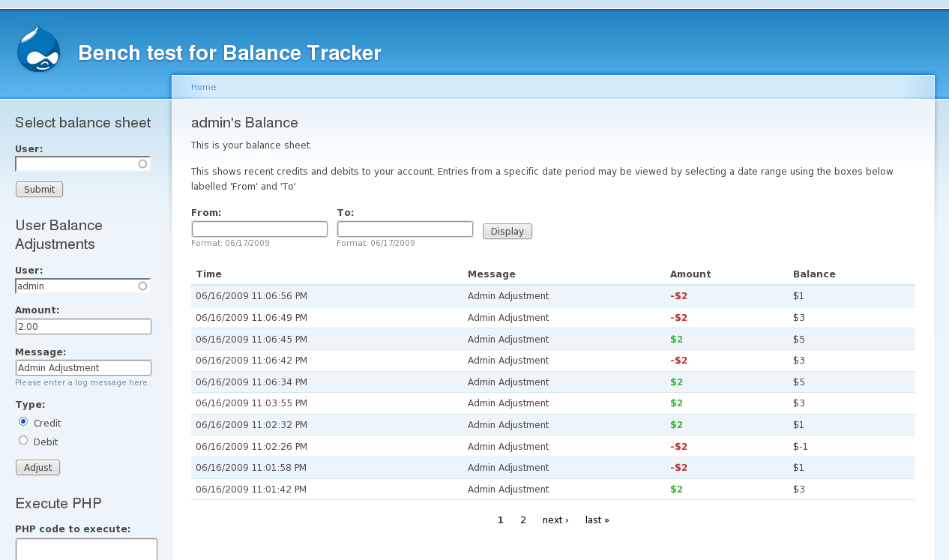Click the site title Bench test for Balance Tracker
Screen dimensions: 949x560
229,53
